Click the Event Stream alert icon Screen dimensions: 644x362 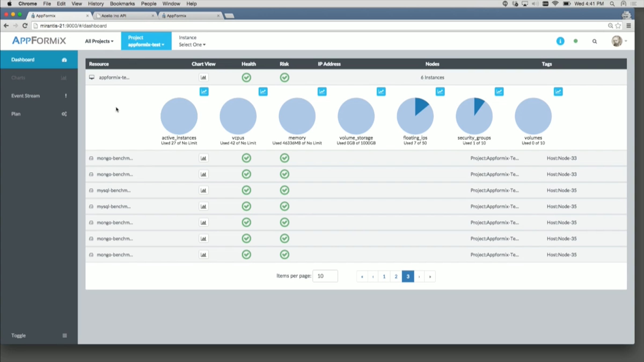66,96
